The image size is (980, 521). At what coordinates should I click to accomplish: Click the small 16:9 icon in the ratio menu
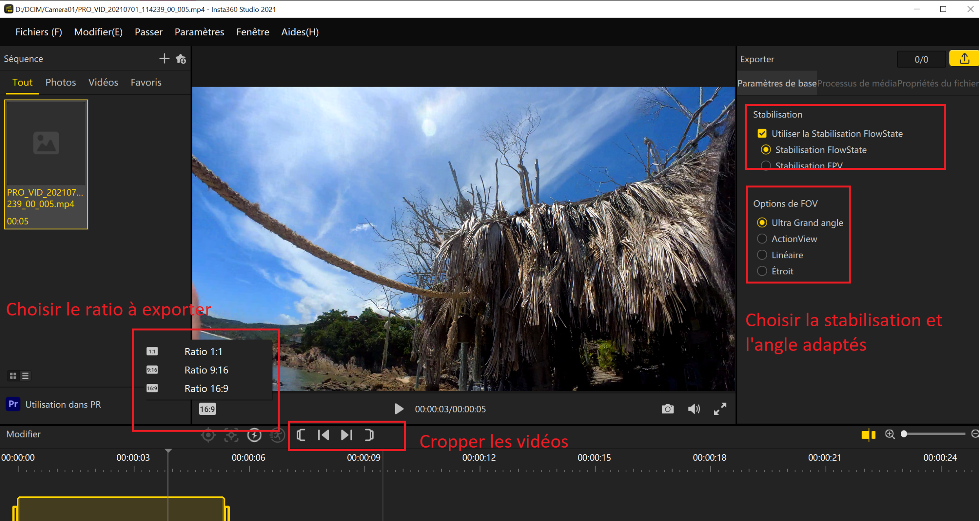point(152,388)
